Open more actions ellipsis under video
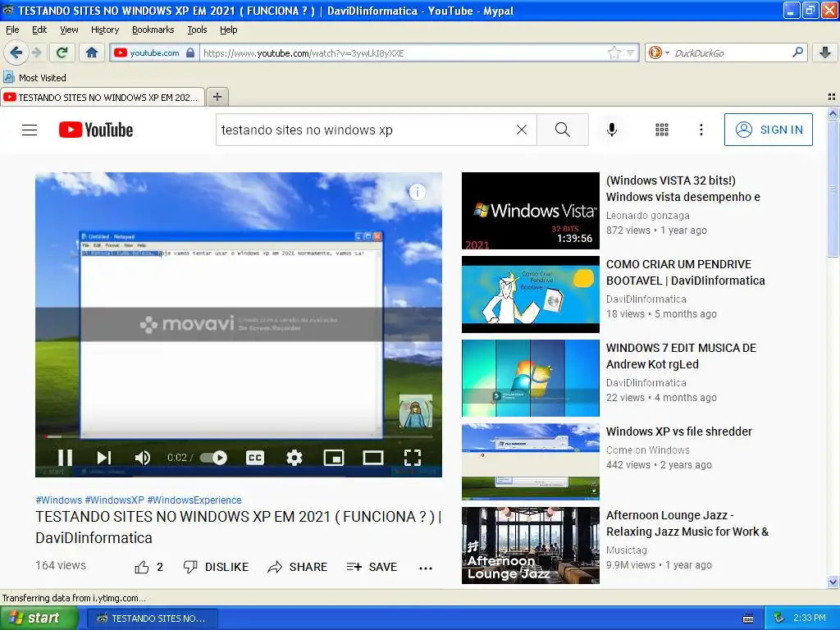840x630 pixels. (426, 568)
